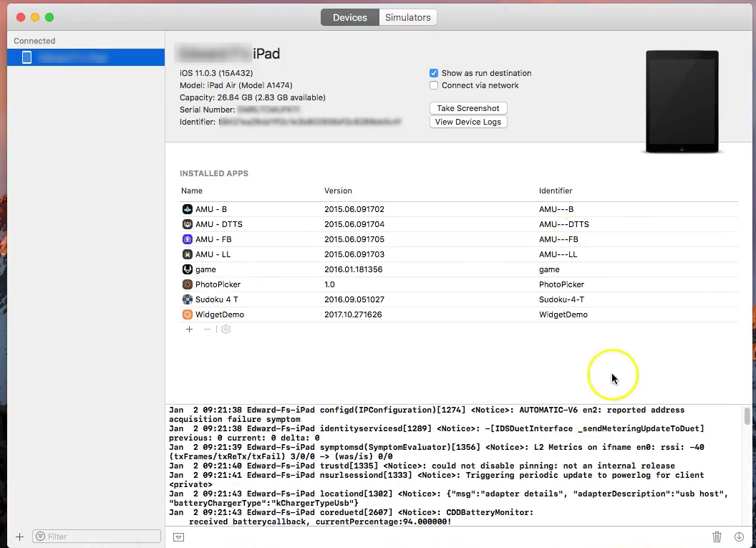Click the iPad device icon in sidebar
Image resolution: width=756 pixels, height=548 pixels.
[x=26, y=57]
